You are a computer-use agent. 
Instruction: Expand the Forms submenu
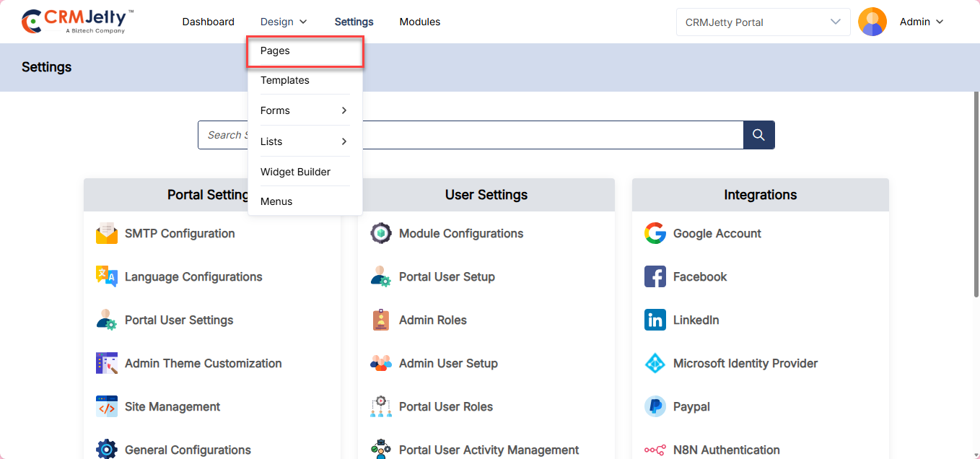pos(304,110)
